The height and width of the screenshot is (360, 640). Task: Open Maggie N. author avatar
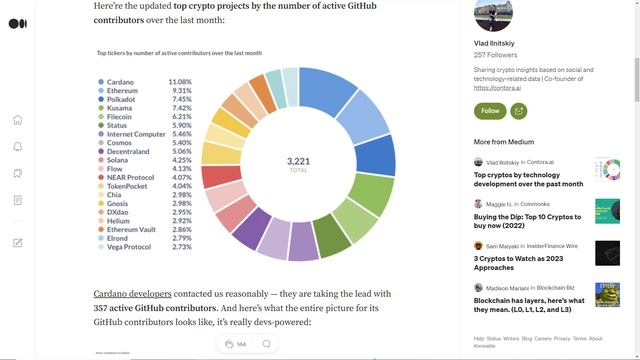pos(478,204)
